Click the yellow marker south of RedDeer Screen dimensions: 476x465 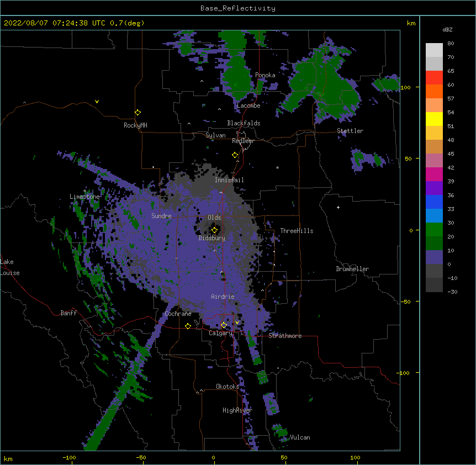click(235, 155)
